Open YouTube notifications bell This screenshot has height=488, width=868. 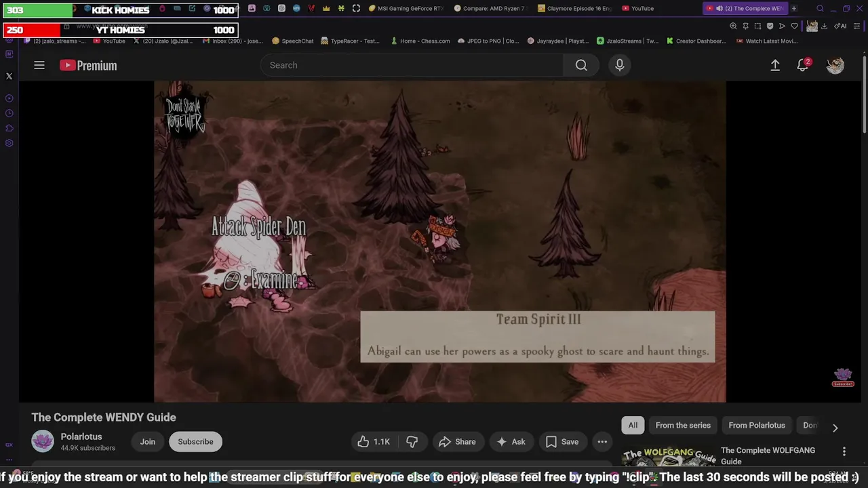click(x=803, y=65)
